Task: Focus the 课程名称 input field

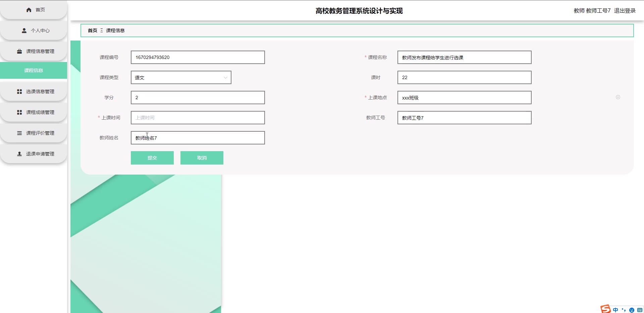Action: 465,57
